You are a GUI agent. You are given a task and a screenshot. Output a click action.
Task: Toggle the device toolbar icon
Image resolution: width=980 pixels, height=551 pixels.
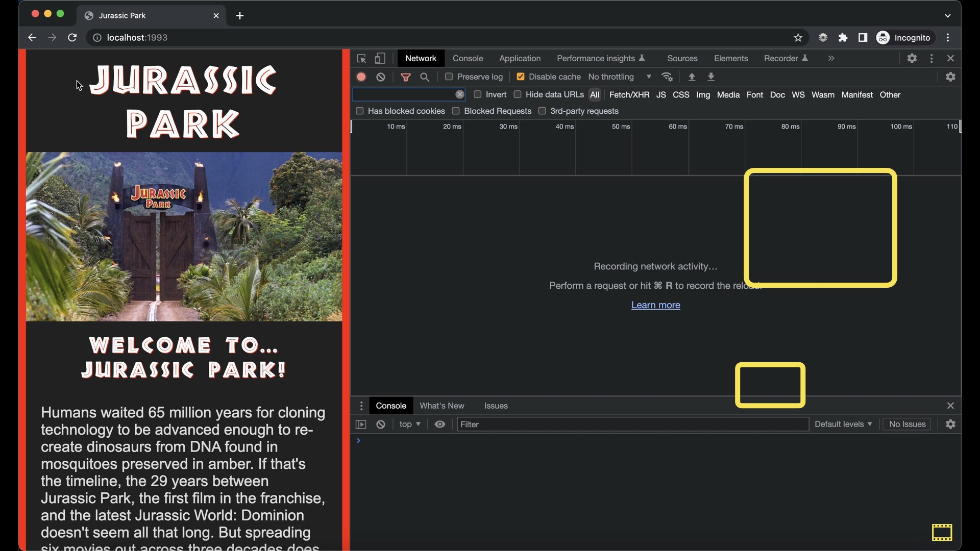[x=380, y=59]
